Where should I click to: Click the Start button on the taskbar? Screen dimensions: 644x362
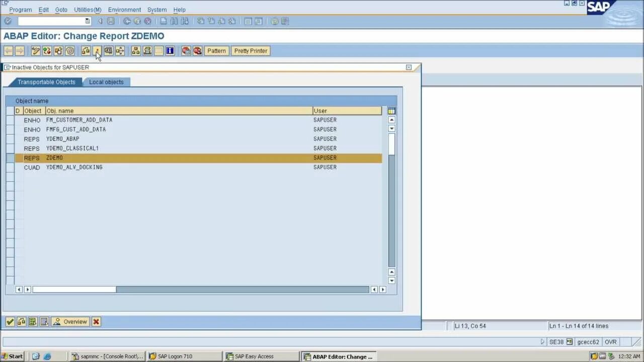13,356
